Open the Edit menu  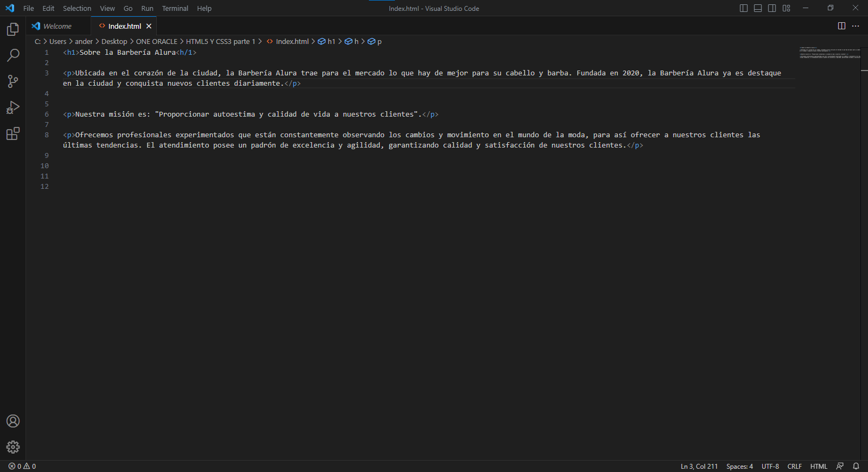[x=48, y=8]
